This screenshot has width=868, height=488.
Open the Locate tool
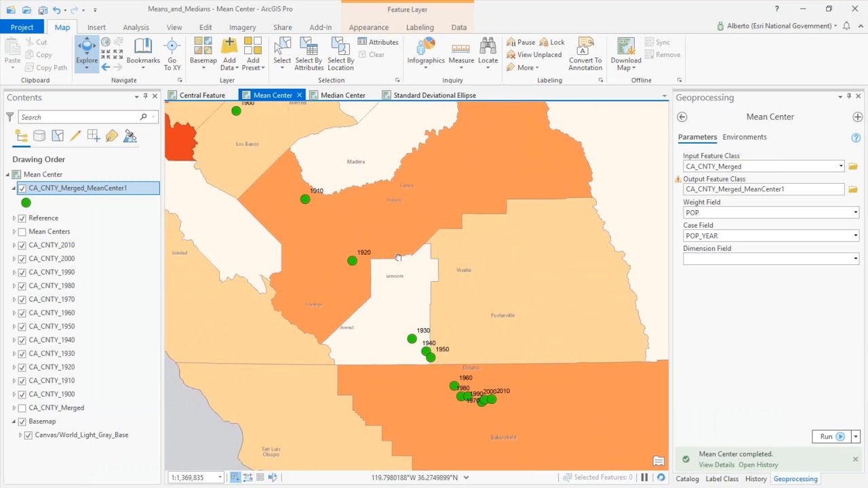488,53
